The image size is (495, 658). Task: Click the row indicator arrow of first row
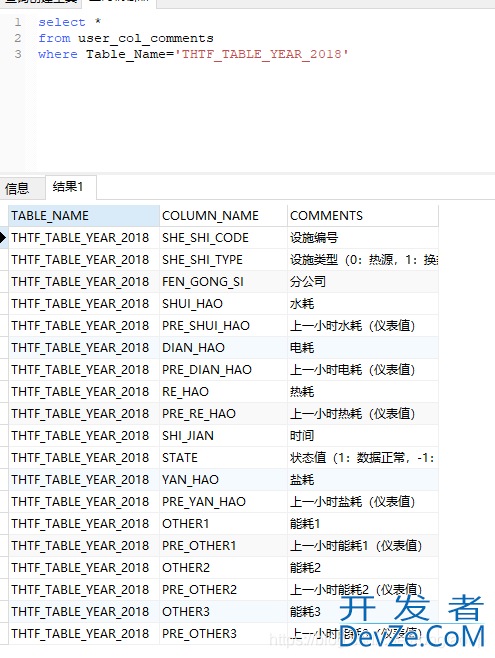[3, 238]
